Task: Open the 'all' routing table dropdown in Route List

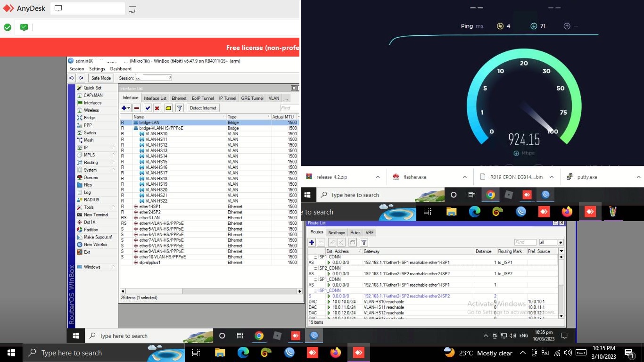Action: (561, 242)
